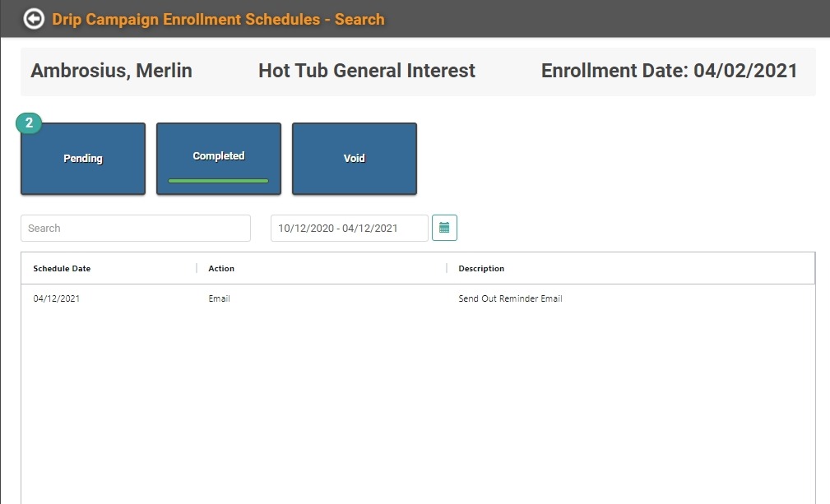Focus the Search input field
The image size is (830, 504).
pyautogui.click(x=136, y=228)
